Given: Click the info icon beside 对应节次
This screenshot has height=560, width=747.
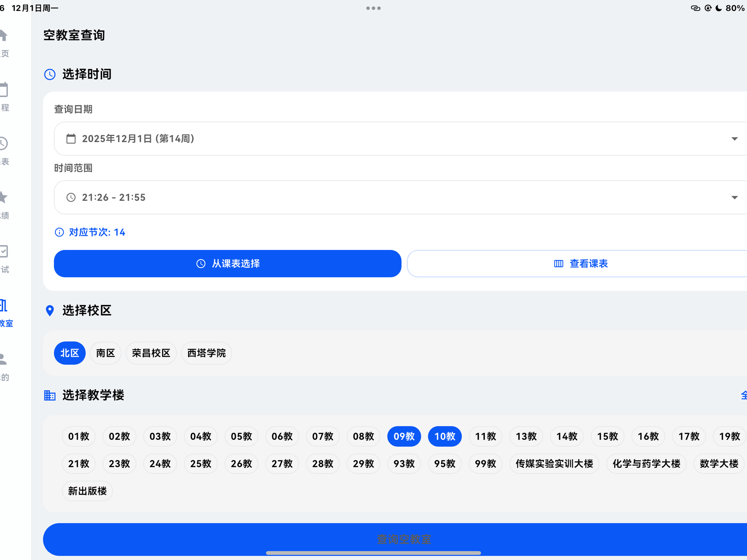Looking at the screenshot, I should (x=59, y=232).
